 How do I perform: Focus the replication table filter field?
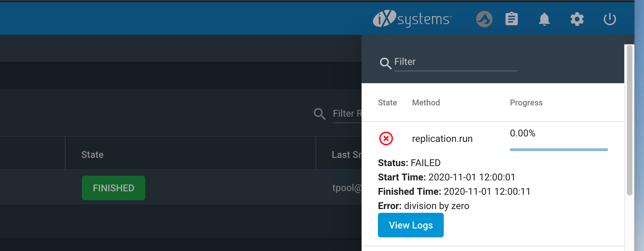pos(347,114)
